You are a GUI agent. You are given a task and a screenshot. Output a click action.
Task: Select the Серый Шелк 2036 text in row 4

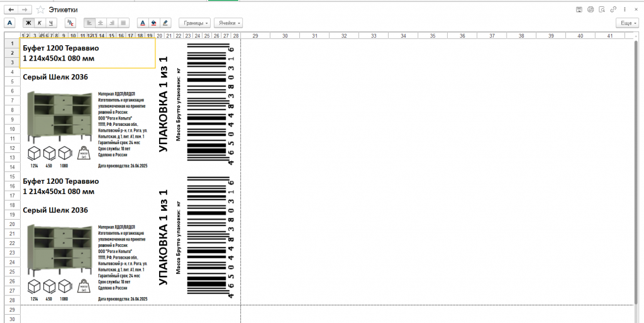[55, 77]
